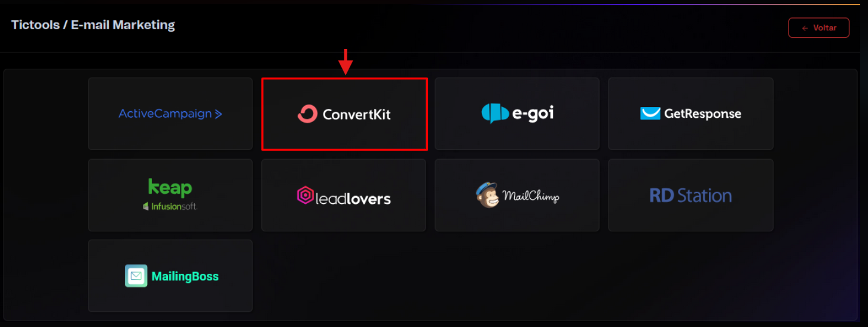The image size is (868, 327).
Task: Click the Tictools breadcrumb text
Action: pyautogui.click(x=35, y=25)
